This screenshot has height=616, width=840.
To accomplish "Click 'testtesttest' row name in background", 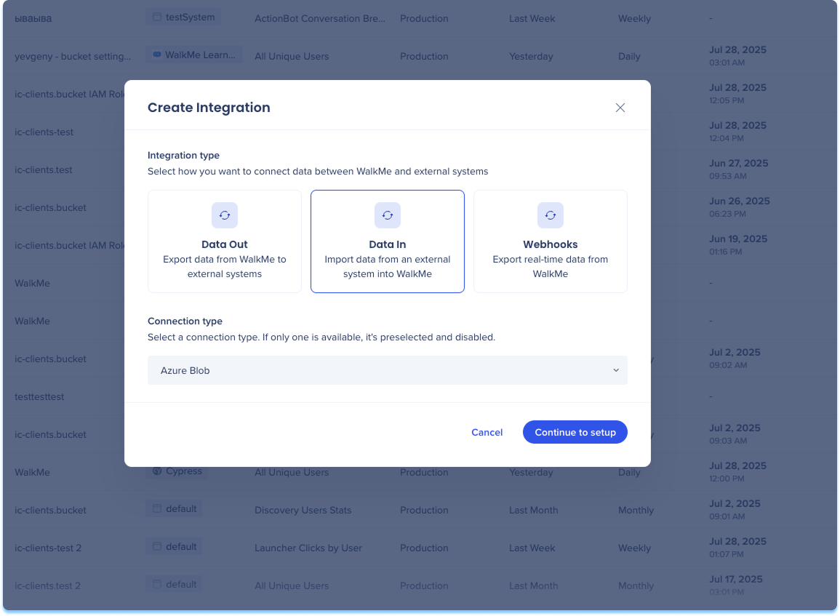I will pos(39,397).
